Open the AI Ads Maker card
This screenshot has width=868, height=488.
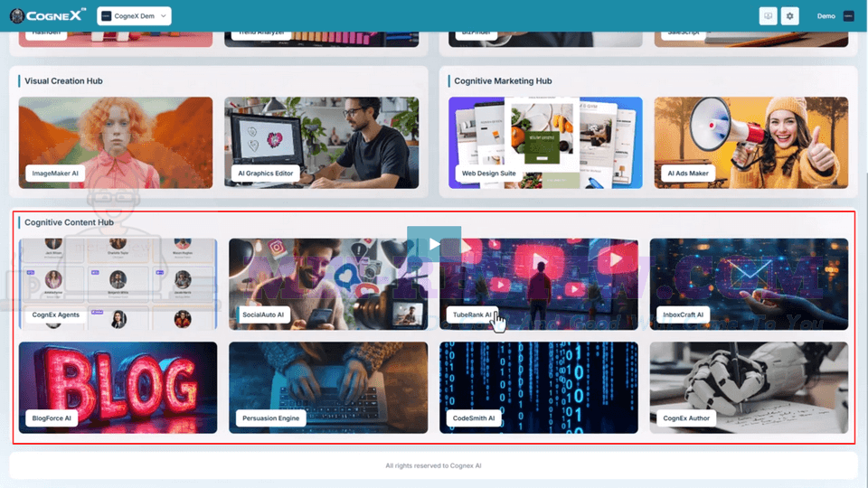[x=751, y=143]
